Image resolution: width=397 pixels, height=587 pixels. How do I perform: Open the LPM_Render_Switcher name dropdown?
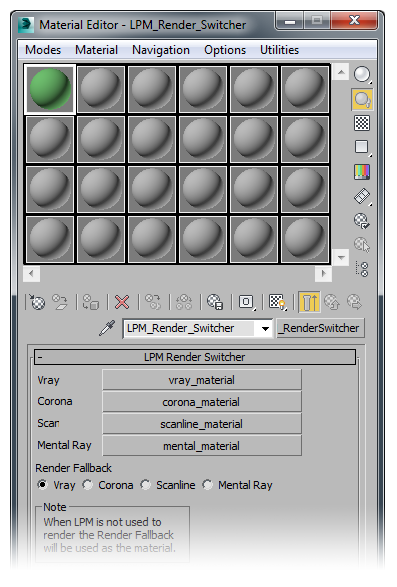[x=265, y=329]
